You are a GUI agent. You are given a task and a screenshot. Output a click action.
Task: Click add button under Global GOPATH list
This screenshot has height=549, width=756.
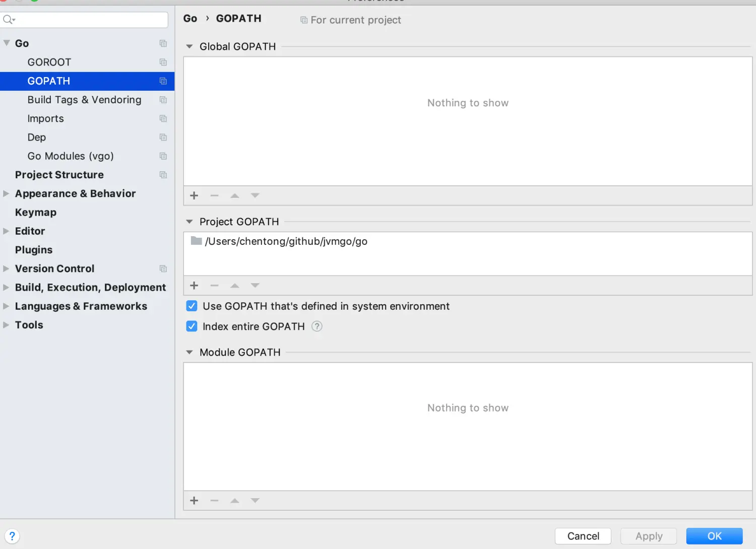(x=194, y=195)
